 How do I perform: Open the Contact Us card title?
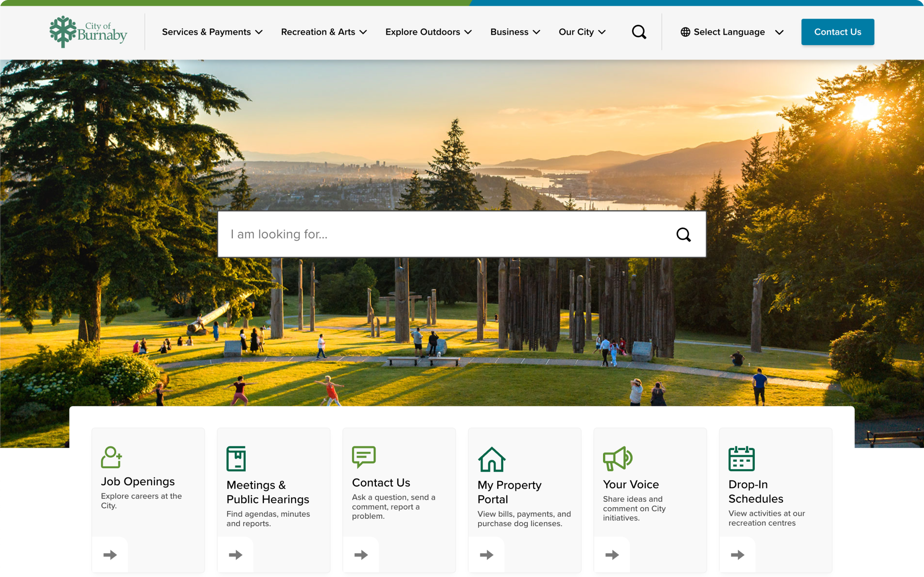[x=381, y=482]
